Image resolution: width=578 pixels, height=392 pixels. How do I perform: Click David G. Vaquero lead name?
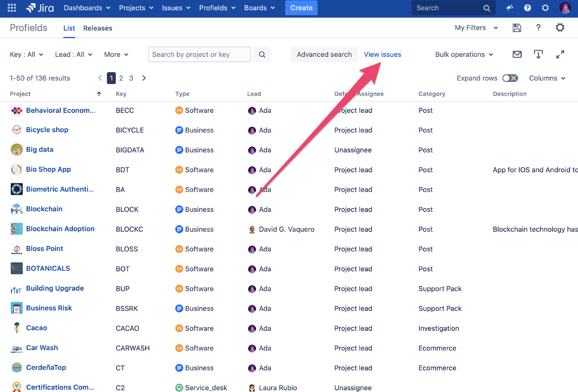point(286,229)
